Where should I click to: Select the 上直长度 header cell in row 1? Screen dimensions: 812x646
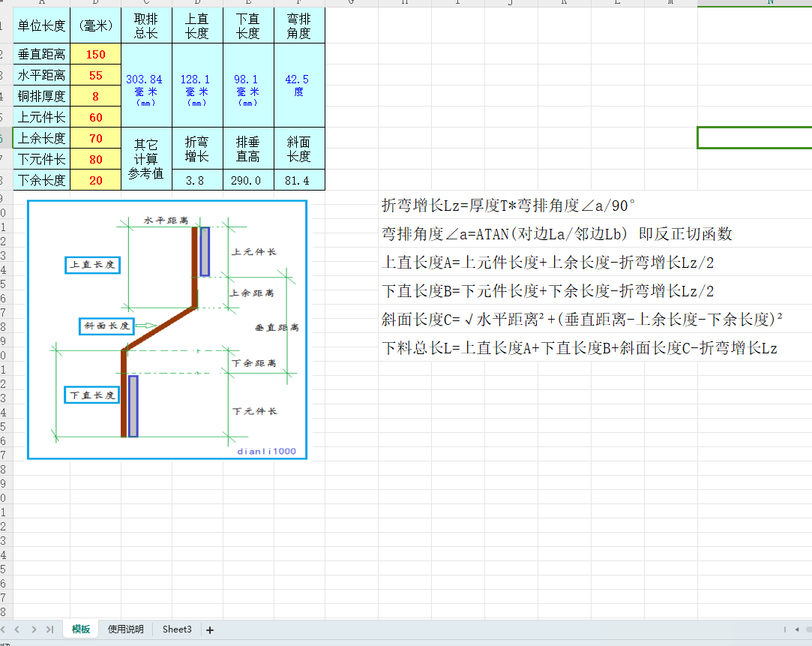point(197,26)
